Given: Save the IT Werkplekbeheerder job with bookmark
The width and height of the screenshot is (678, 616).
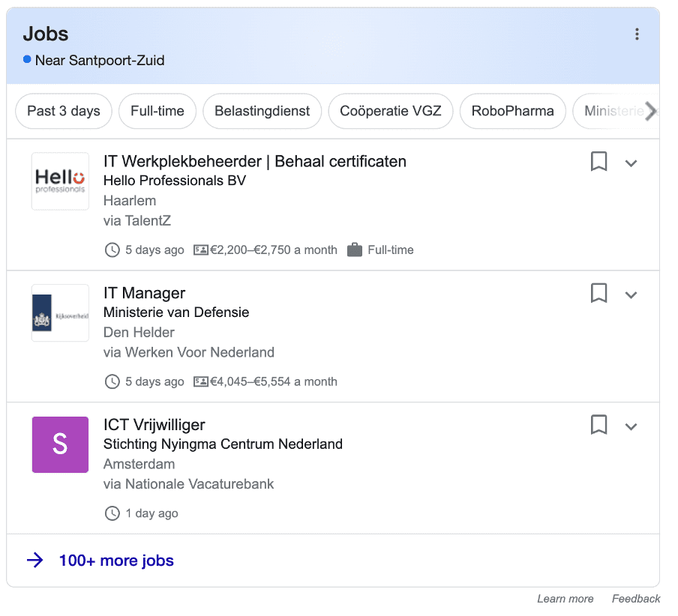Looking at the screenshot, I should [x=598, y=162].
